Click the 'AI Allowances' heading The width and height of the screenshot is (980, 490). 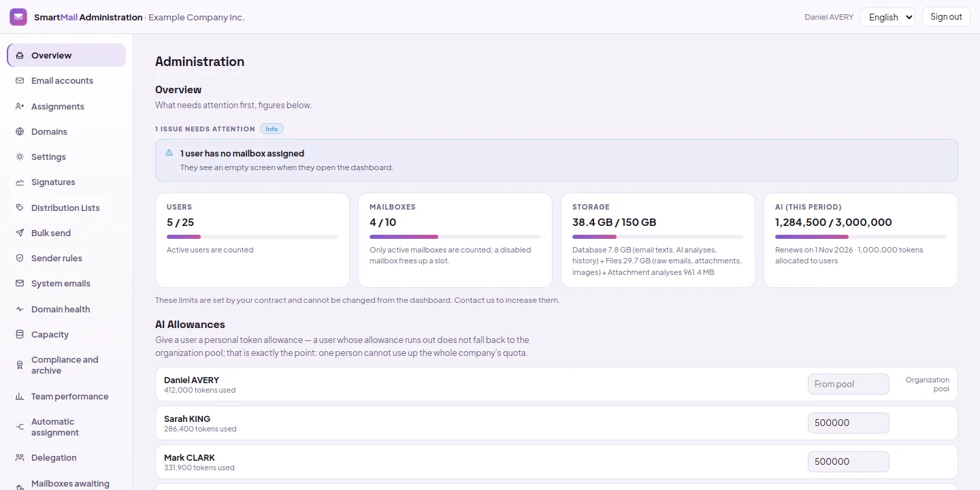(x=190, y=325)
